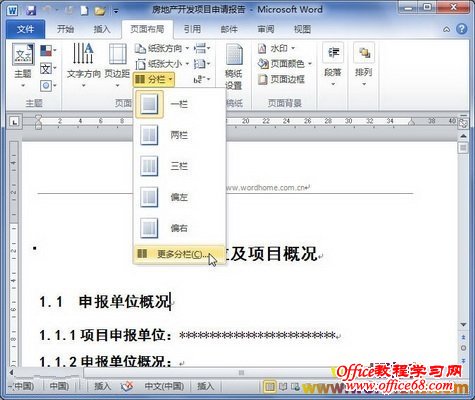Click the Undo icon in the quick access toolbar

tap(47, 10)
